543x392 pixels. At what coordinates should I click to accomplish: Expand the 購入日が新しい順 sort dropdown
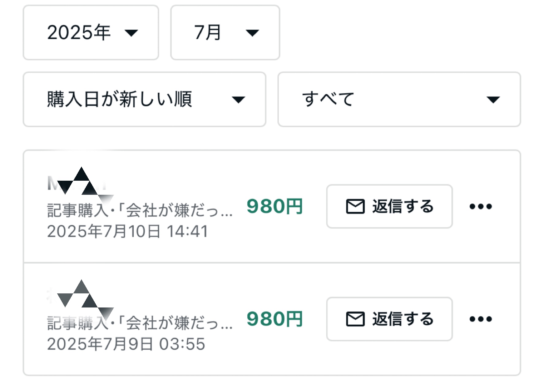144,99
